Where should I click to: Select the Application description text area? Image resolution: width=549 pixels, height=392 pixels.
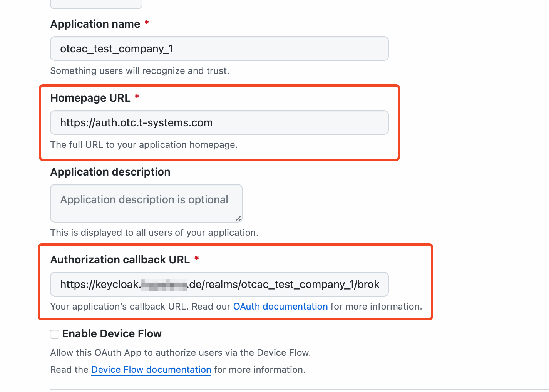coord(146,203)
